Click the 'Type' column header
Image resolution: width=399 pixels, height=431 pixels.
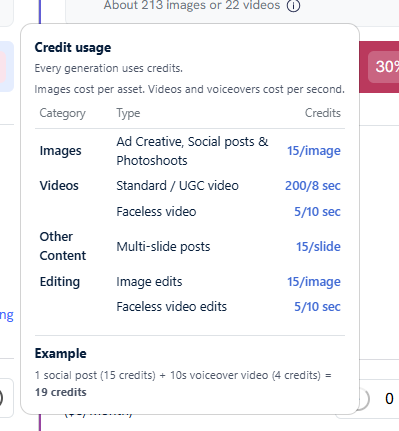[x=128, y=113]
